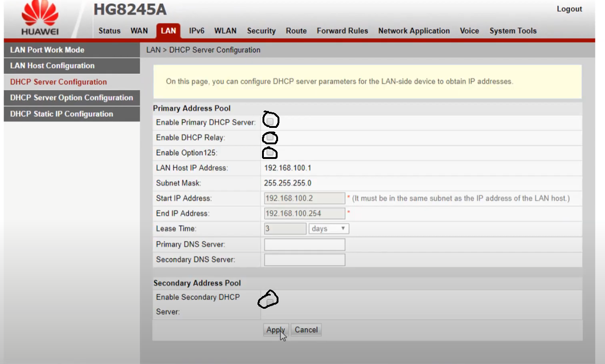Image resolution: width=605 pixels, height=364 pixels.
Task: Click the Lease Time number field
Action: pyautogui.click(x=285, y=228)
